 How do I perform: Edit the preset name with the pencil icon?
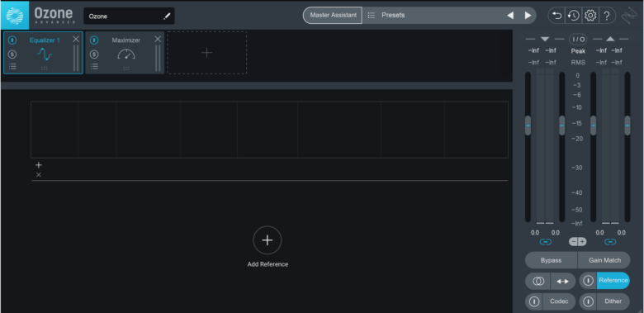pos(167,17)
